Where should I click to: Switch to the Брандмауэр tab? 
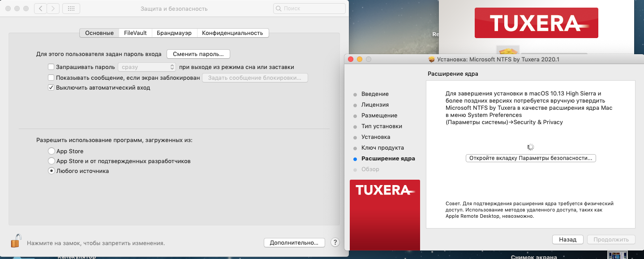click(x=174, y=33)
